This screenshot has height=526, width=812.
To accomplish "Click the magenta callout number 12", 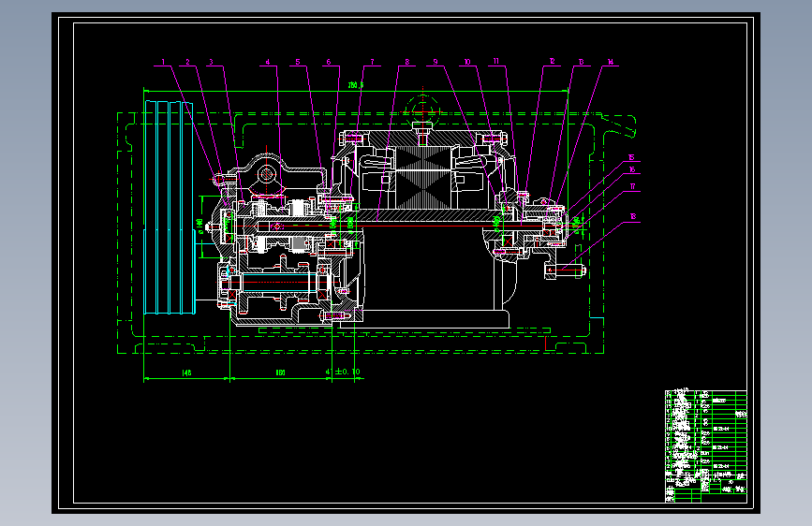I will [552, 62].
